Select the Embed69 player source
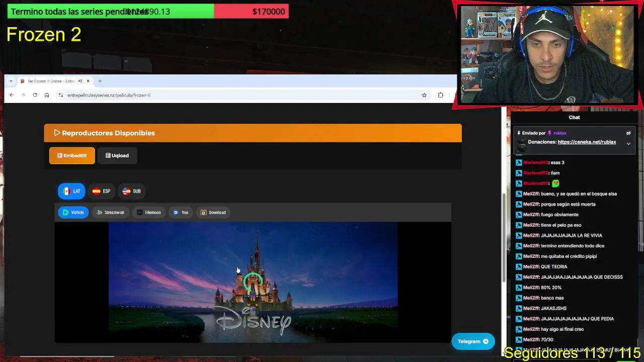This screenshot has height=362, width=644. [72, 156]
